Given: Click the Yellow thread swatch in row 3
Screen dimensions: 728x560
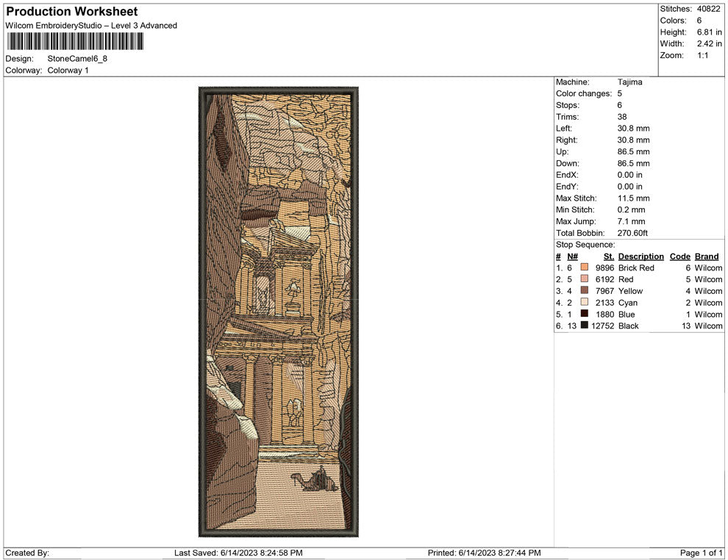Looking at the screenshot, I should pos(584,291).
